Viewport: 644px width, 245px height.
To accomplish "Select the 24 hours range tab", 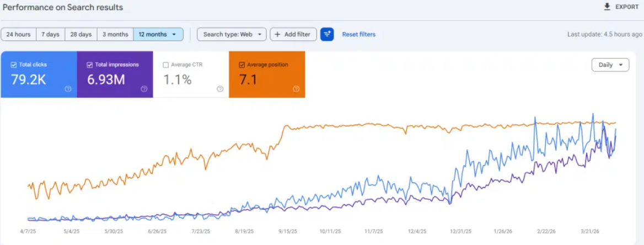I will click(x=19, y=35).
